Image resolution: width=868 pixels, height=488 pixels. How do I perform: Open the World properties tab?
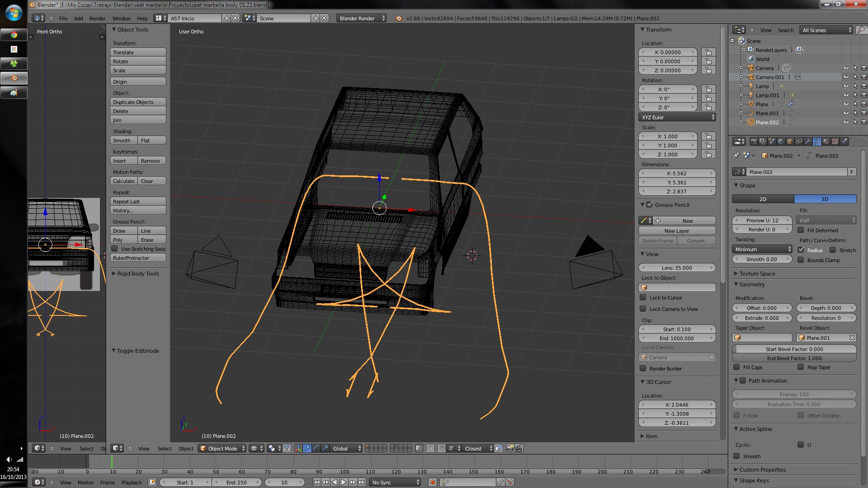click(x=781, y=141)
